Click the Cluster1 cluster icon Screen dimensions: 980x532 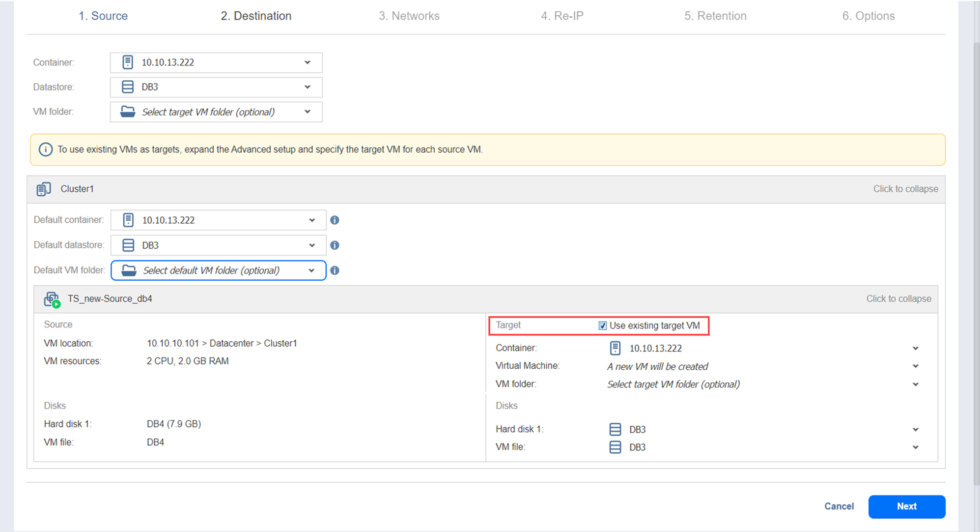(43, 189)
